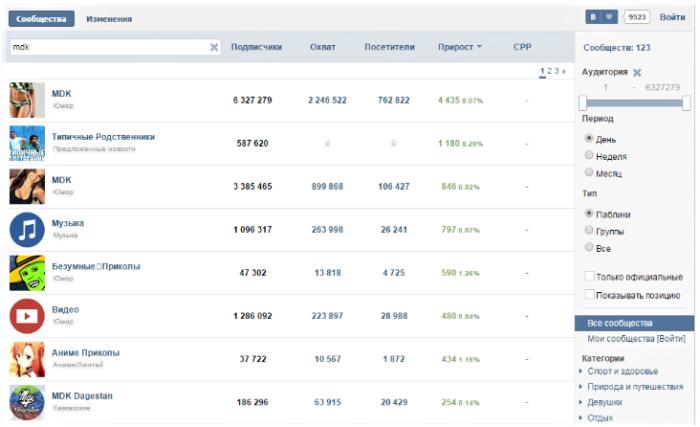Select the Все type radio button
Viewport: 700px width, 427px height.
tap(589, 247)
